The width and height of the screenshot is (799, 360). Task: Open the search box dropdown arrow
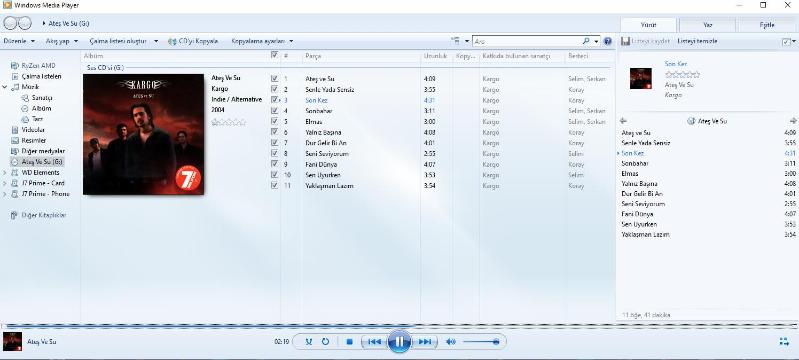point(597,41)
